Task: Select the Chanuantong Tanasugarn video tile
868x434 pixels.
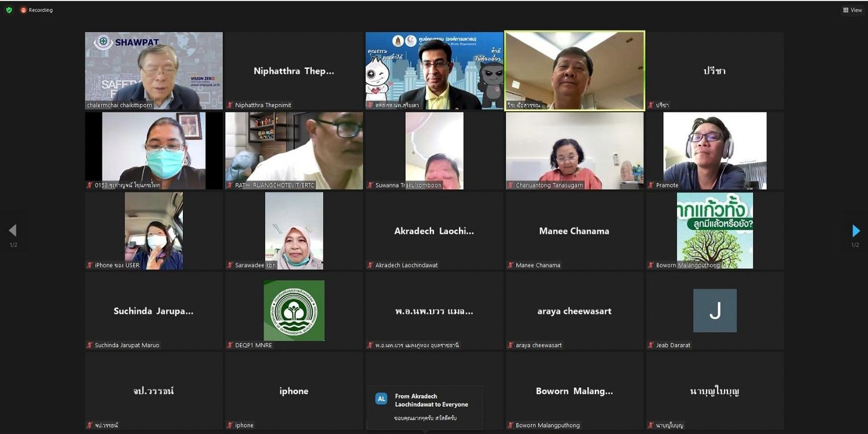Action: click(x=575, y=150)
